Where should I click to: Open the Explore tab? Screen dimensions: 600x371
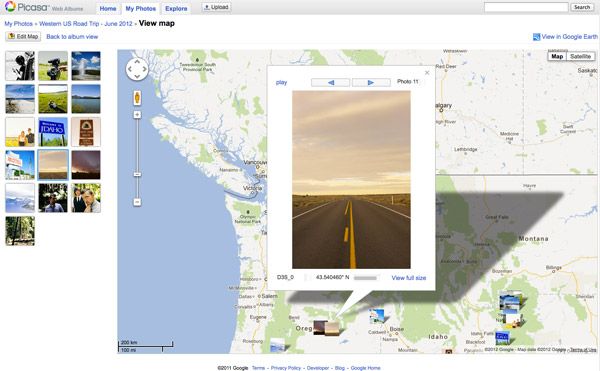(x=176, y=8)
